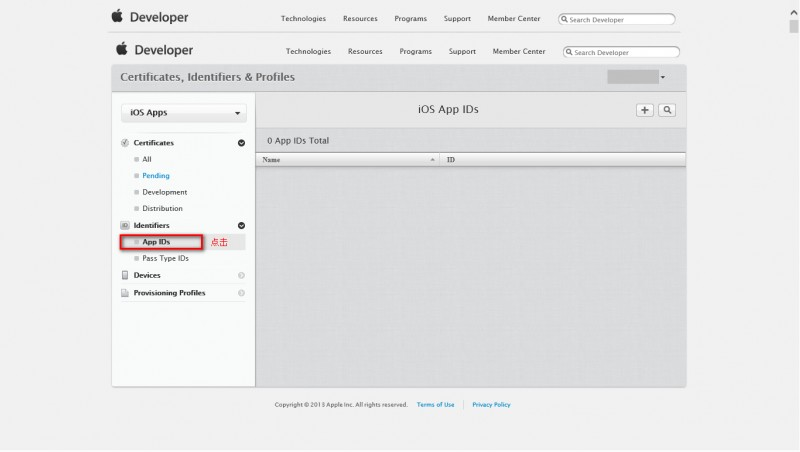The height and width of the screenshot is (452, 800).
Task: Click the Identifiers ID icon
Action: click(125, 225)
